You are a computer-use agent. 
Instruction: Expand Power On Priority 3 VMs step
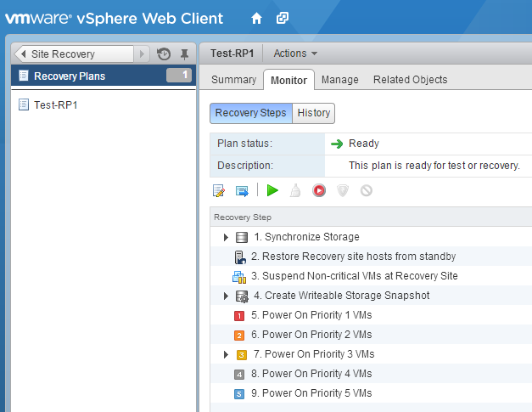pyautogui.click(x=226, y=354)
